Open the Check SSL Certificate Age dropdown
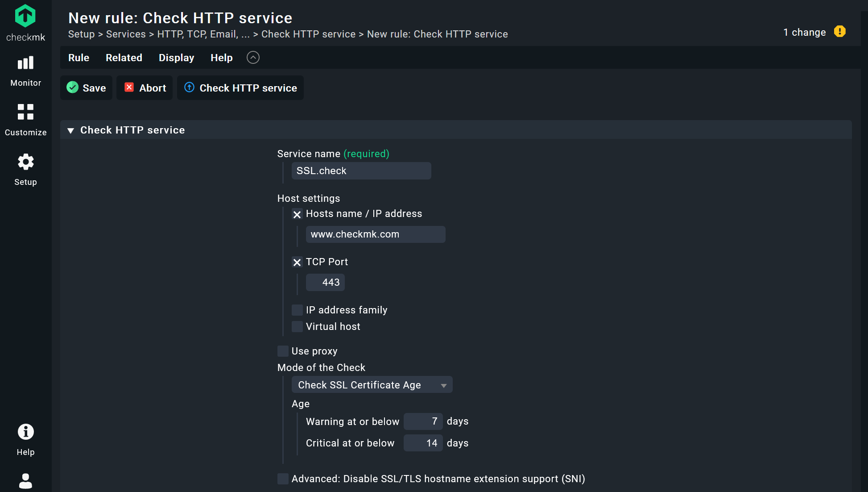The image size is (868, 492). [372, 384]
